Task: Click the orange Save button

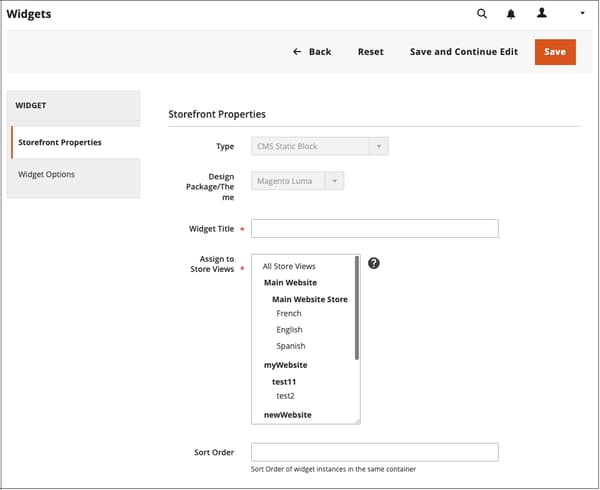Action: tap(555, 52)
